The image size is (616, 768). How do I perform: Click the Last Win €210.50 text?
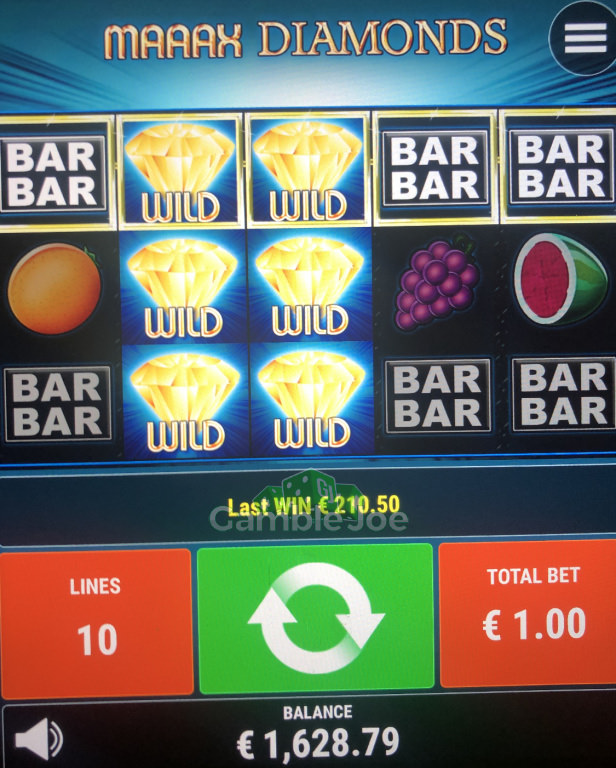click(314, 505)
